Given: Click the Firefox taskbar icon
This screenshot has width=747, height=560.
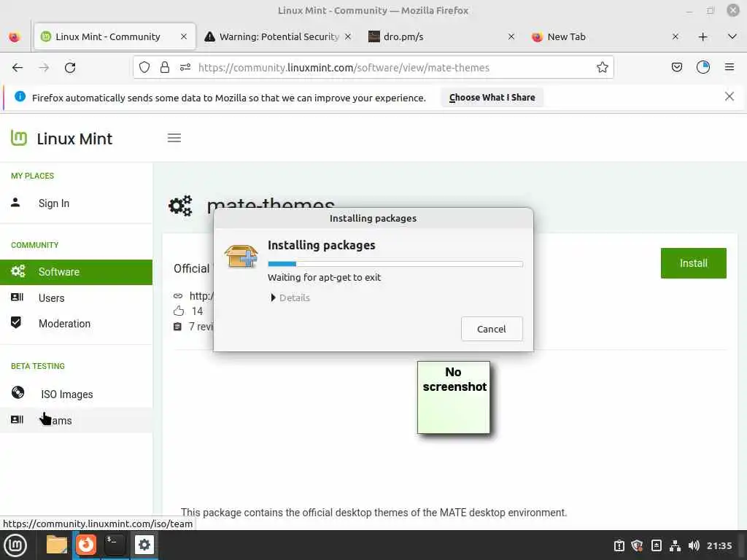Looking at the screenshot, I should pyautogui.click(x=86, y=545).
